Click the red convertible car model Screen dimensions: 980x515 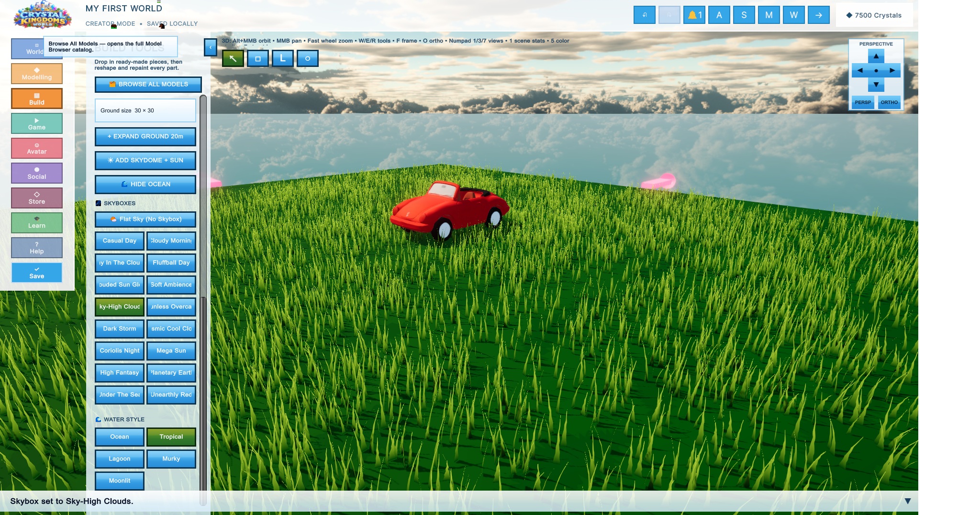tap(449, 210)
